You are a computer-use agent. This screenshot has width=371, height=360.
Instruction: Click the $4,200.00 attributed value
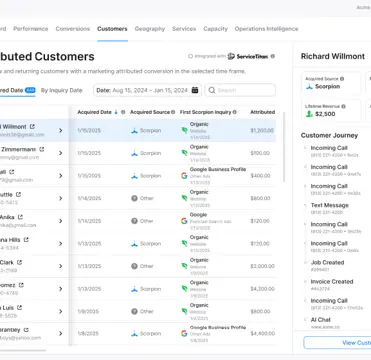262,289
